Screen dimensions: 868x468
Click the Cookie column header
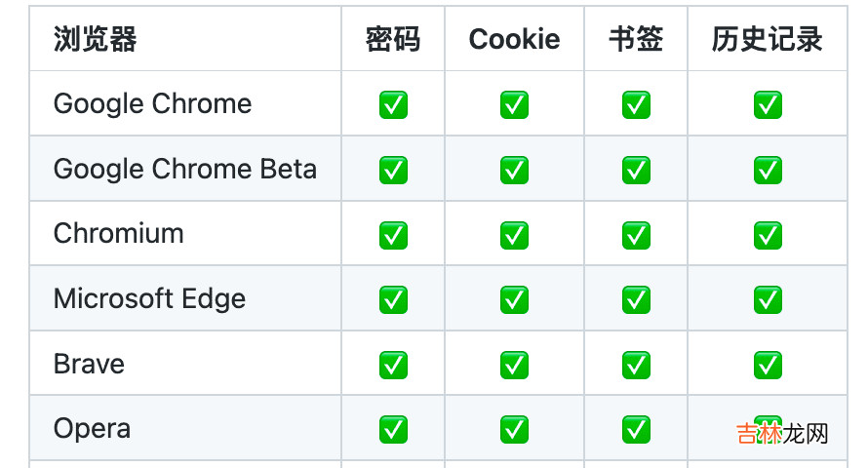514,39
